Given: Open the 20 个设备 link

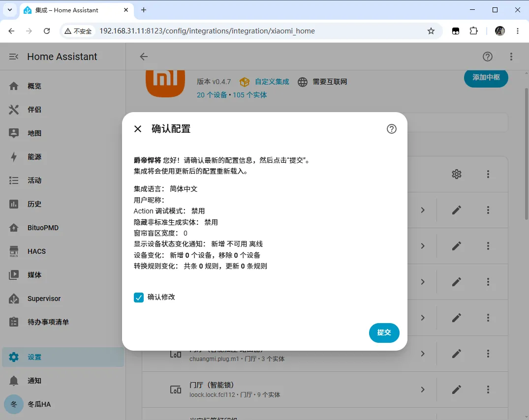Looking at the screenshot, I should (x=212, y=95).
